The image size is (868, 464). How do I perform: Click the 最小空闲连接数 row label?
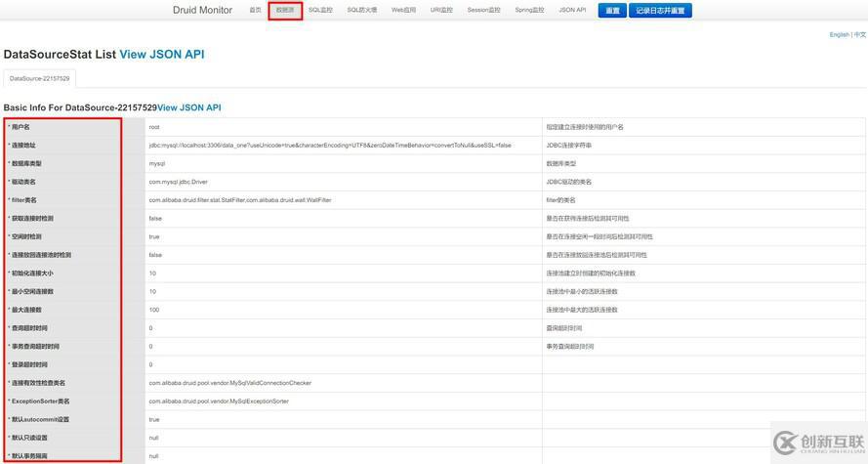point(32,291)
